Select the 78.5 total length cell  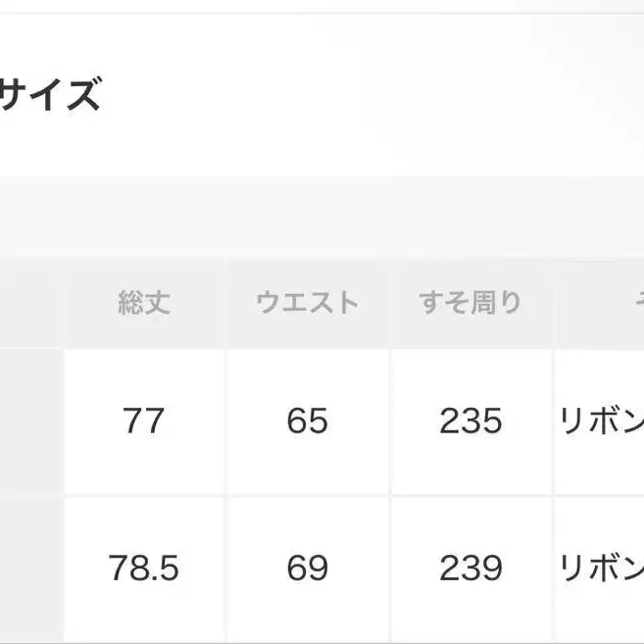144,569
